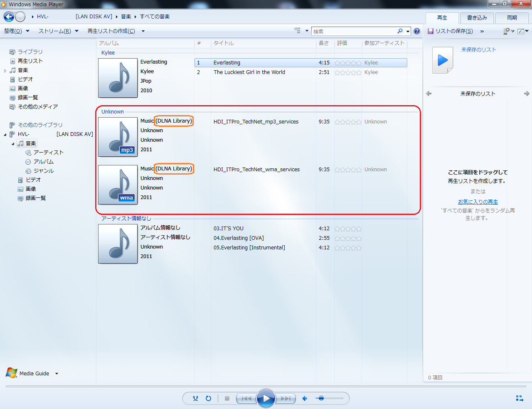Open その他のメディア in the sidebar
This screenshot has width=532, height=409.
38,106
